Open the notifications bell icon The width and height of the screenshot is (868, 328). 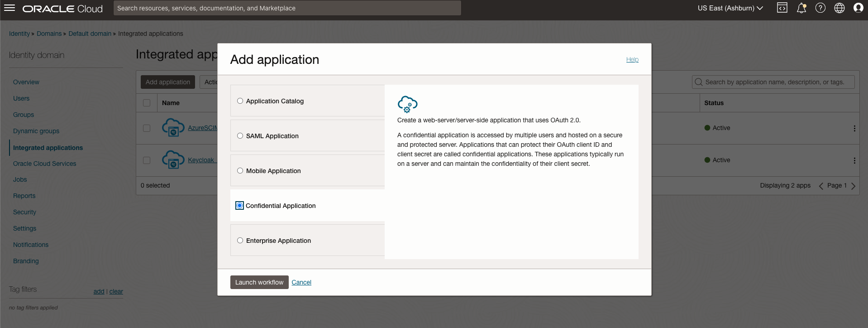[x=801, y=8]
